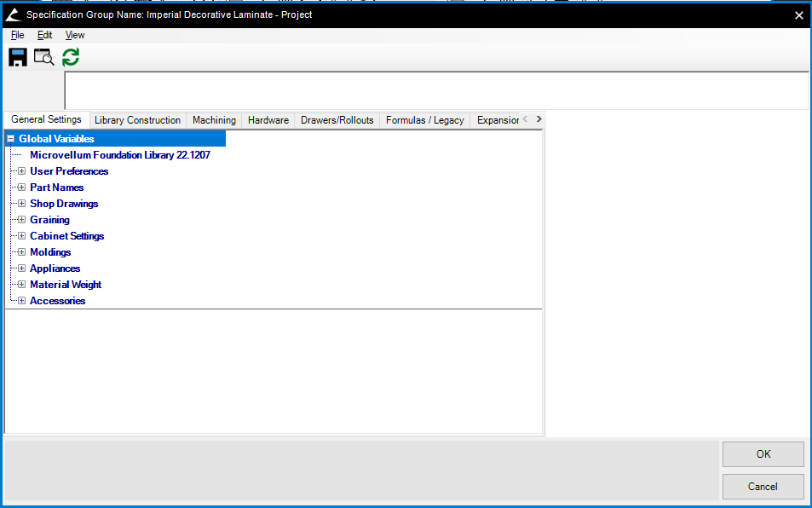Expand the Cabinet Settings node
The height and width of the screenshot is (508, 812).
click(21, 236)
